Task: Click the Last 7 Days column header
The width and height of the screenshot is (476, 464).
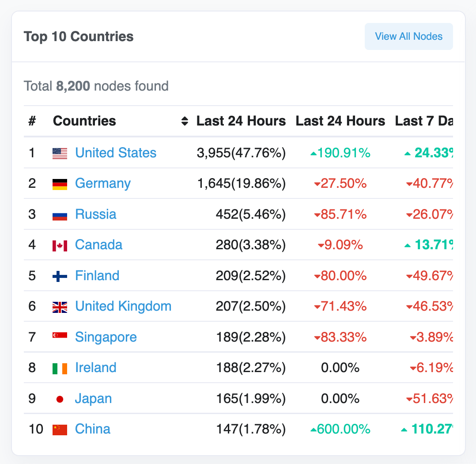Action: 424,121
